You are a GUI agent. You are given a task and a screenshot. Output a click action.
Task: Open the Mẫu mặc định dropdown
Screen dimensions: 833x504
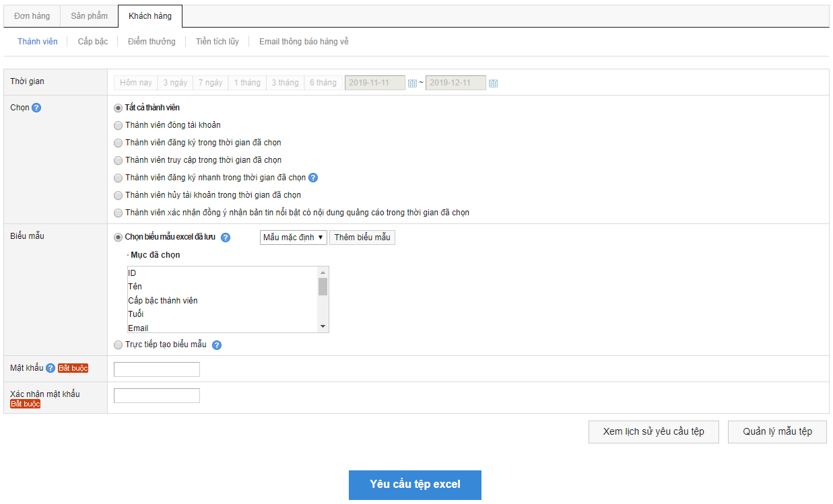coord(293,238)
